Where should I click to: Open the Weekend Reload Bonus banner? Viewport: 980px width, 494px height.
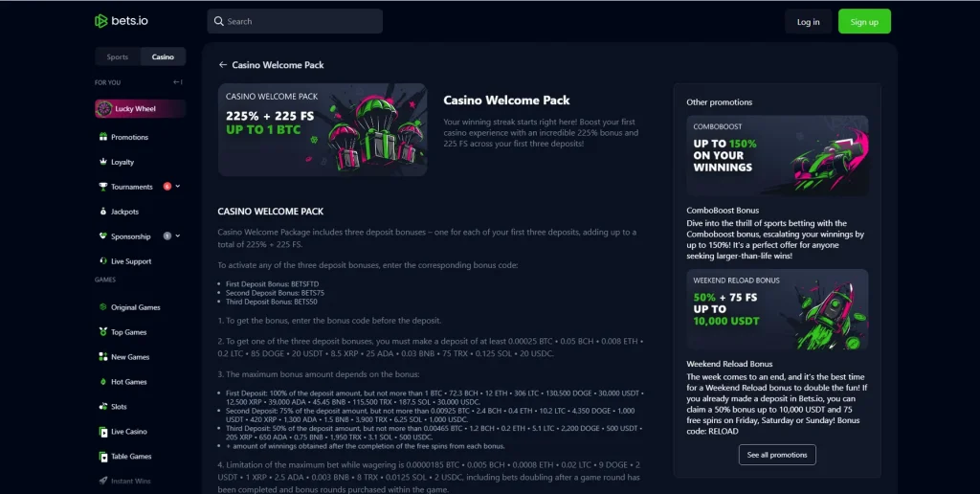777,309
